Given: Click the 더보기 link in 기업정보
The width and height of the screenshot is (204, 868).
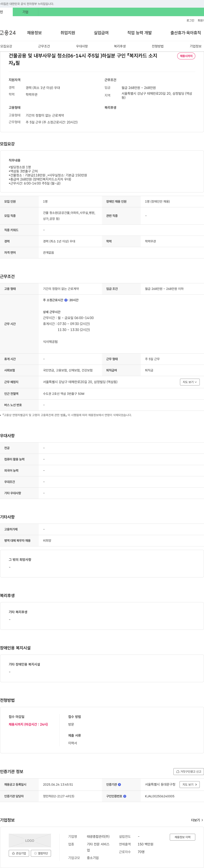Looking at the screenshot, I should pos(197,820).
